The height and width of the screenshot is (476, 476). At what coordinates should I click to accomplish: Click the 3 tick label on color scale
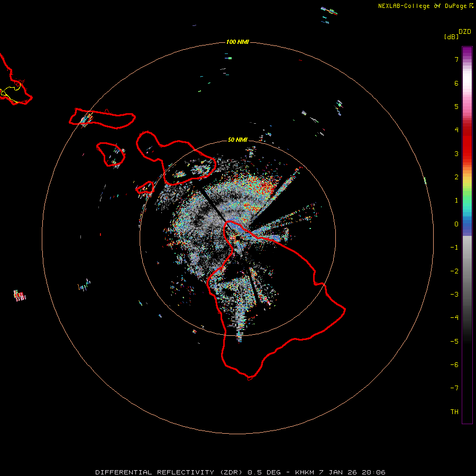click(456, 153)
